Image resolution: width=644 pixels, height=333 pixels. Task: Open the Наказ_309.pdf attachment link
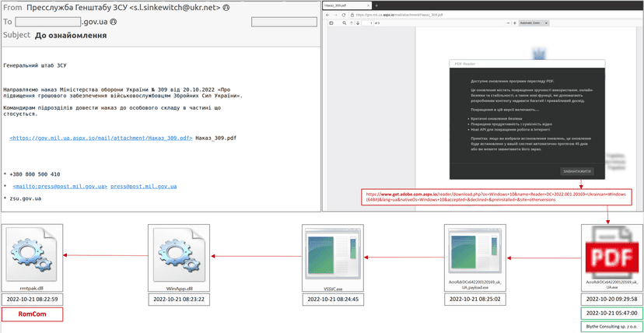pyautogui.click(x=101, y=138)
